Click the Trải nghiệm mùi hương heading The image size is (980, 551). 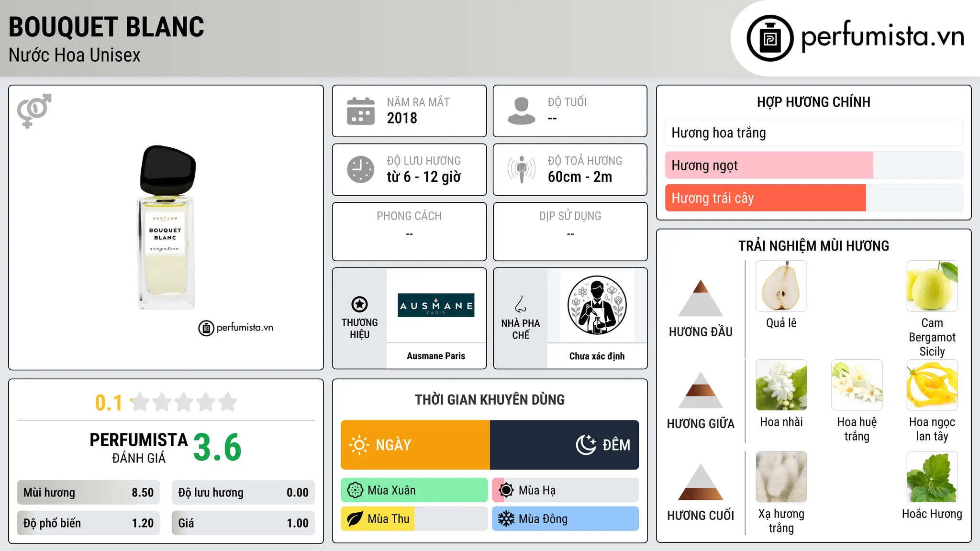tap(813, 246)
